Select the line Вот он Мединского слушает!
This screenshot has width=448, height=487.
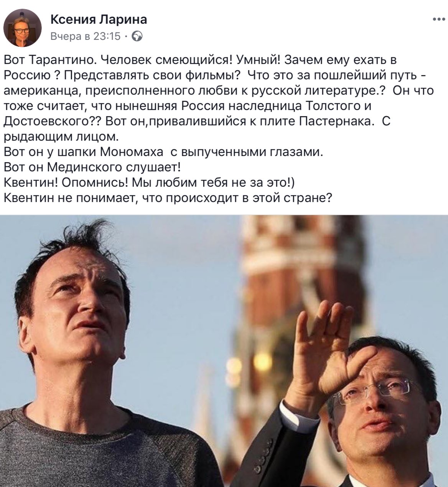coord(92,168)
